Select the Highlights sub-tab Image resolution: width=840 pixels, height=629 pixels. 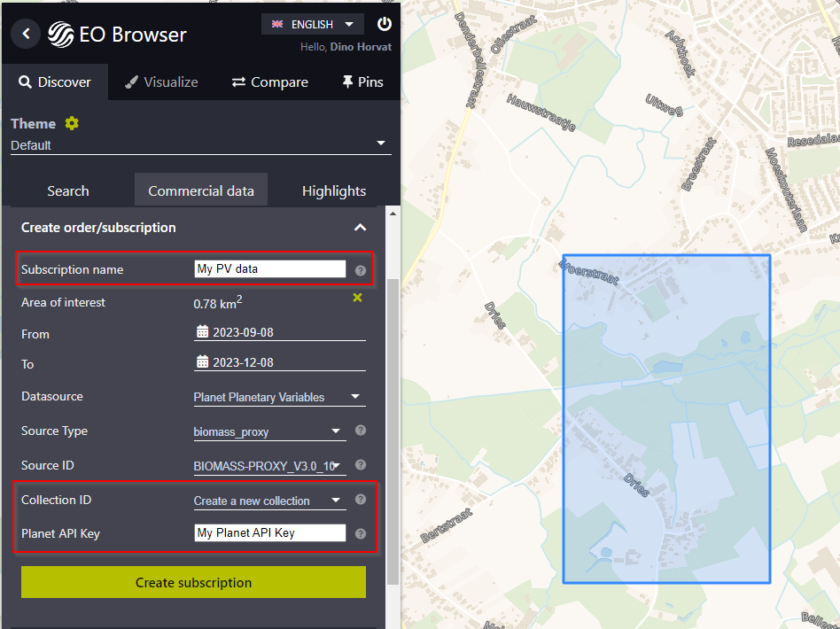click(x=334, y=190)
